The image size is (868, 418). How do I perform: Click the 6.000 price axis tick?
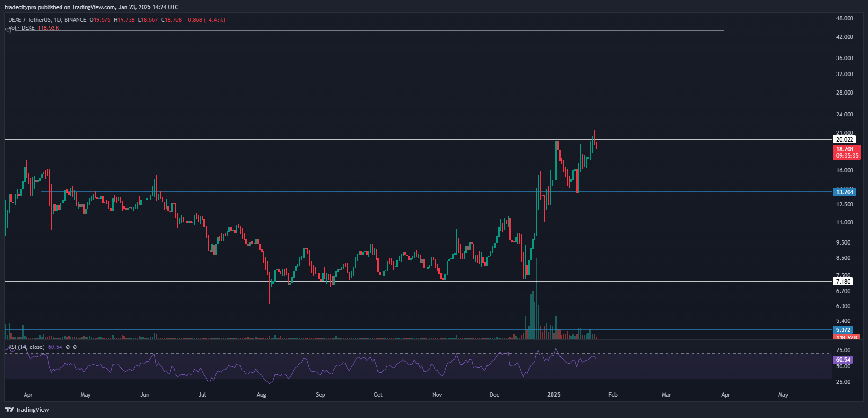point(843,306)
